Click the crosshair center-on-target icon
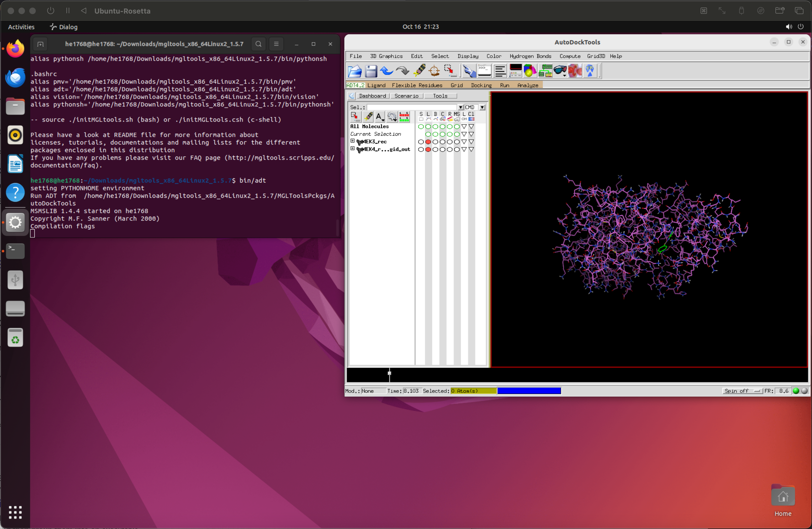 434,71
